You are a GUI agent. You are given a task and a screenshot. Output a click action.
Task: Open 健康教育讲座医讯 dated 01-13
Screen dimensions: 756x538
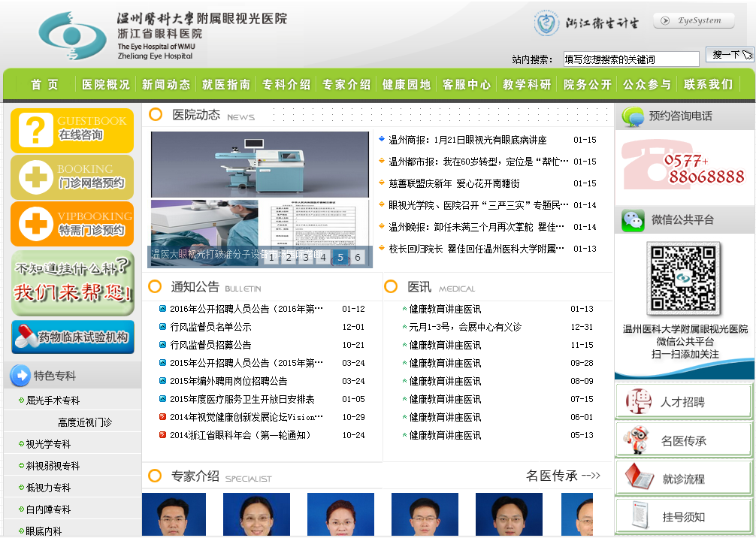coord(445,309)
